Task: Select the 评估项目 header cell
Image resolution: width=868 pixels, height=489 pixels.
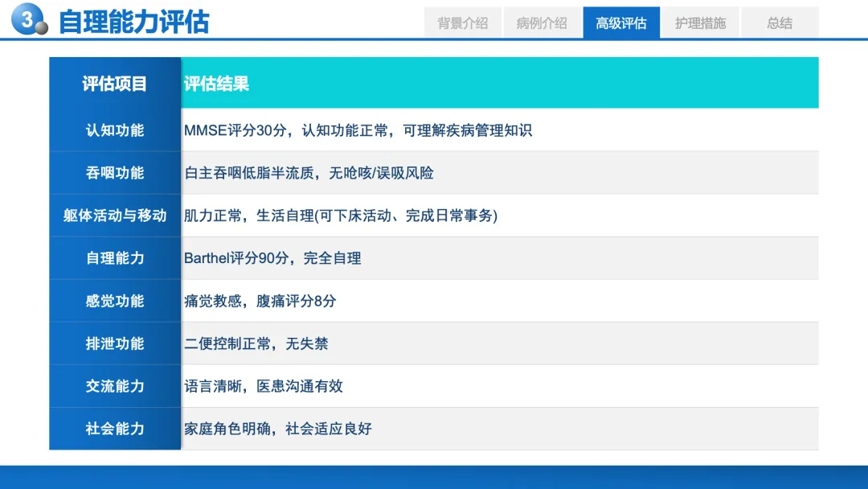Action: click(x=115, y=84)
